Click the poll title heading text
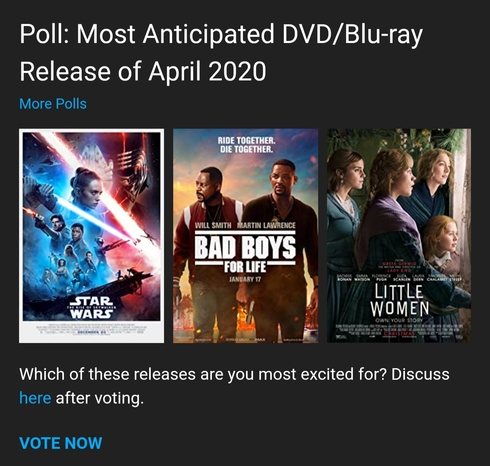 click(x=221, y=52)
